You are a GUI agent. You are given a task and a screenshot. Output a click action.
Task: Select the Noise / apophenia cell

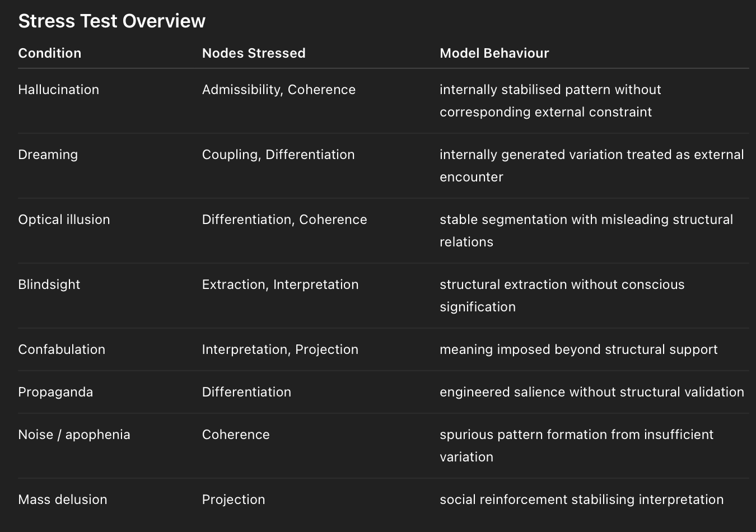click(x=74, y=435)
